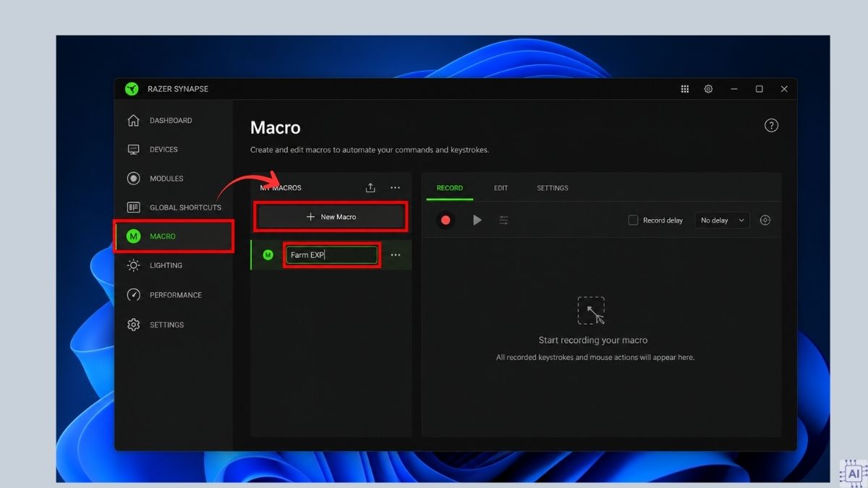
Task: Click the monitor icon beside Devices
Action: pyautogui.click(x=133, y=150)
